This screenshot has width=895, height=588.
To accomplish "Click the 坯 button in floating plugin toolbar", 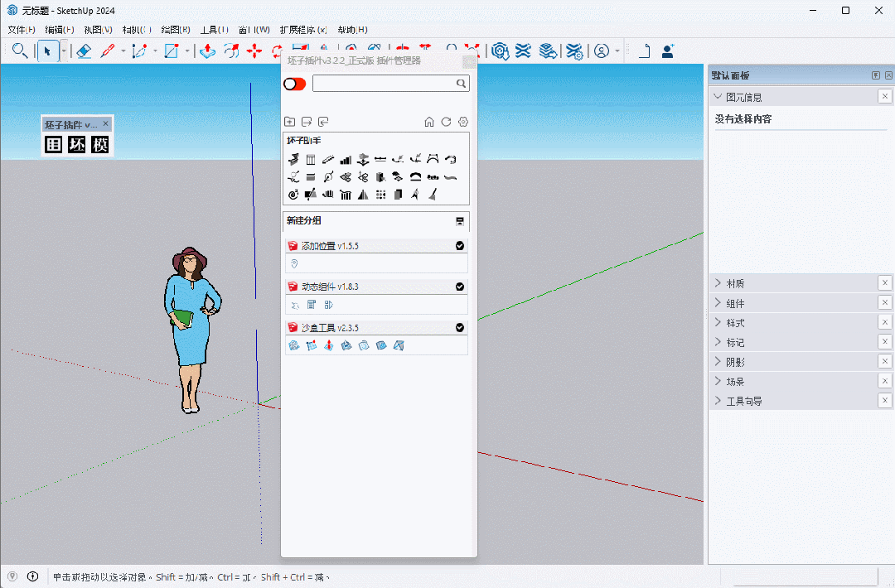I will click(77, 144).
